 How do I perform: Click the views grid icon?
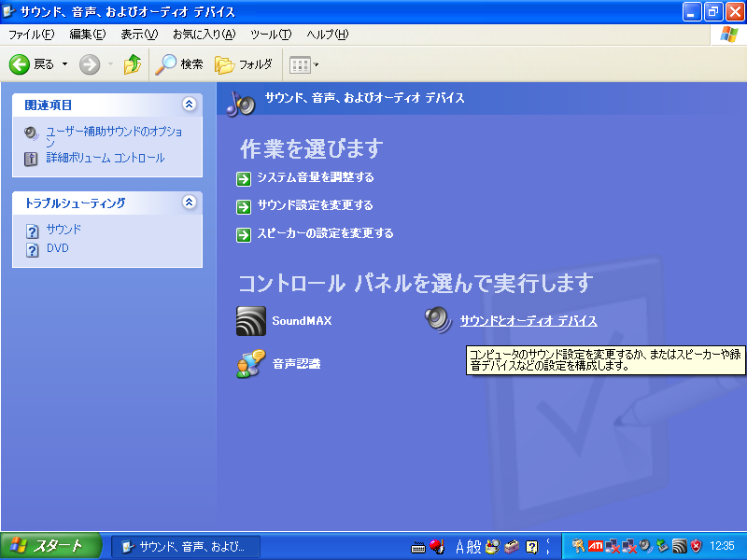[x=300, y=64]
